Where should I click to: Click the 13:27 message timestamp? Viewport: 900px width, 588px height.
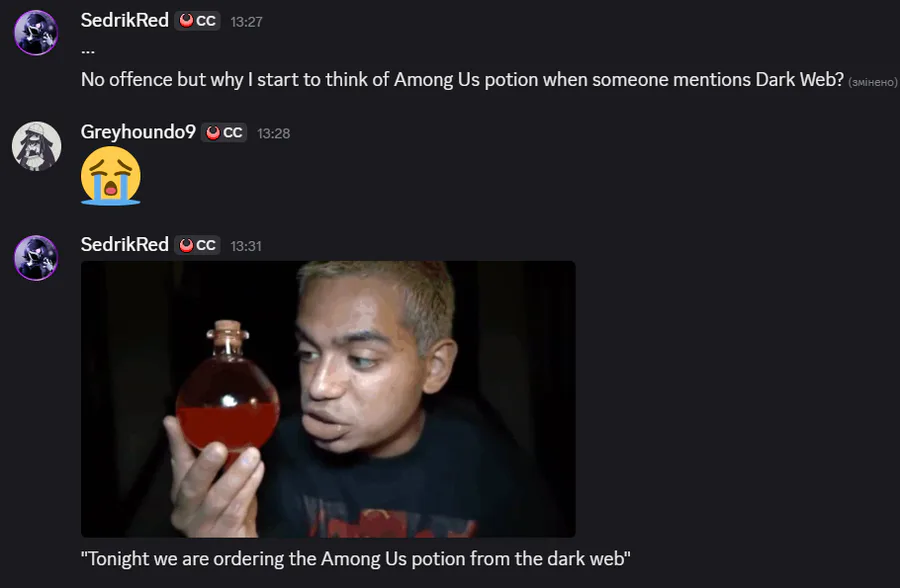tap(246, 22)
